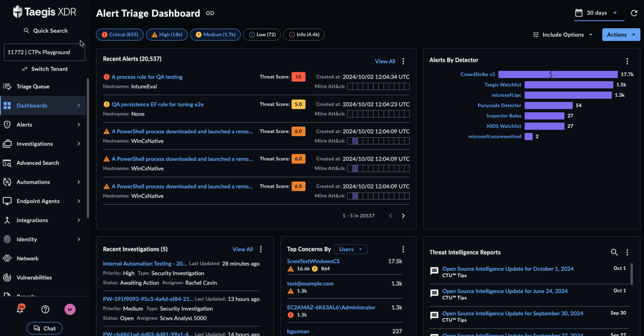
Task: Open help question mark icon
Action: point(45,309)
